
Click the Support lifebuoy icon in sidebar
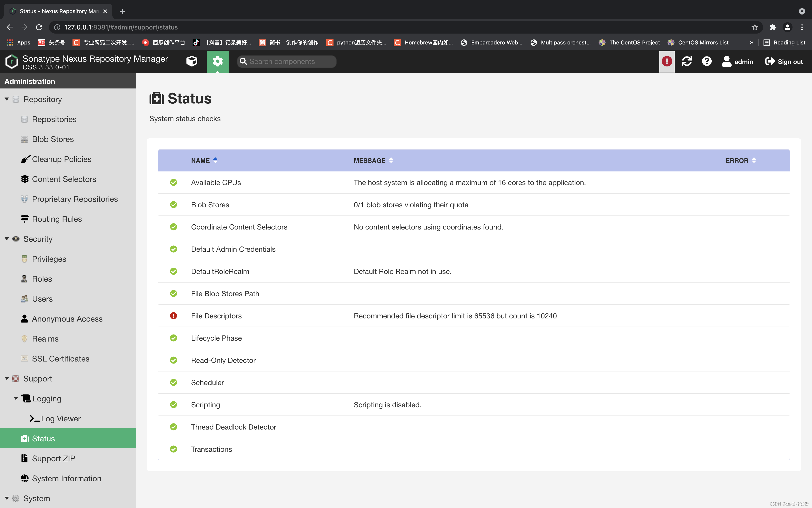[16, 379]
